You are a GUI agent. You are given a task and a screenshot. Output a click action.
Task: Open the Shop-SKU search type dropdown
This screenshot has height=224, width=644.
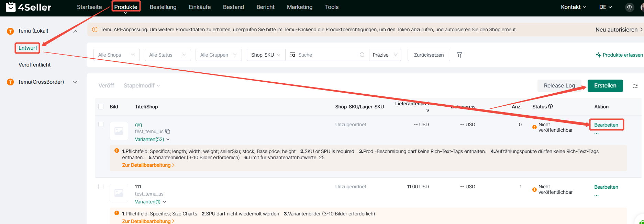coord(266,55)
